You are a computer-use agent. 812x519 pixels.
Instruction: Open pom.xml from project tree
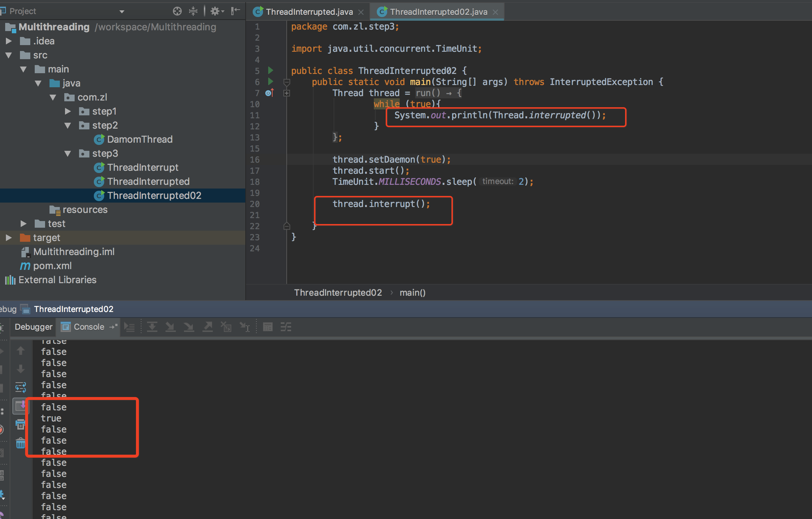pyautogui.click(x=52, y=266)
